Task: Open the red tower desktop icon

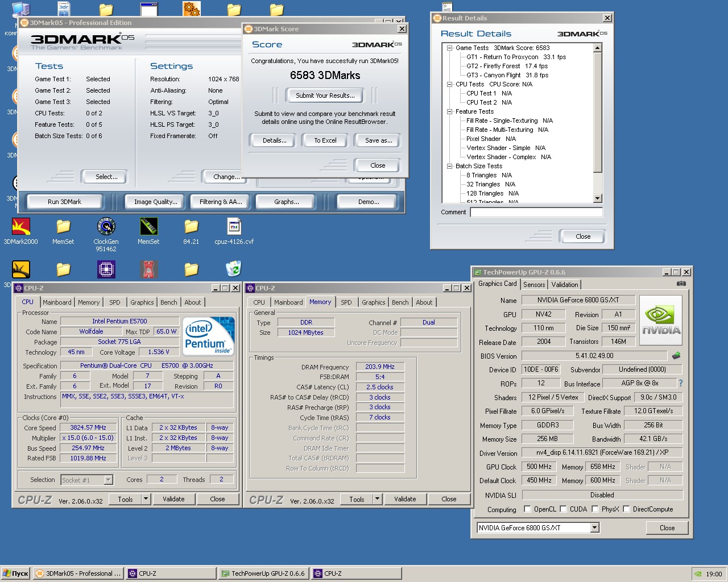Action: pos(148,269)
